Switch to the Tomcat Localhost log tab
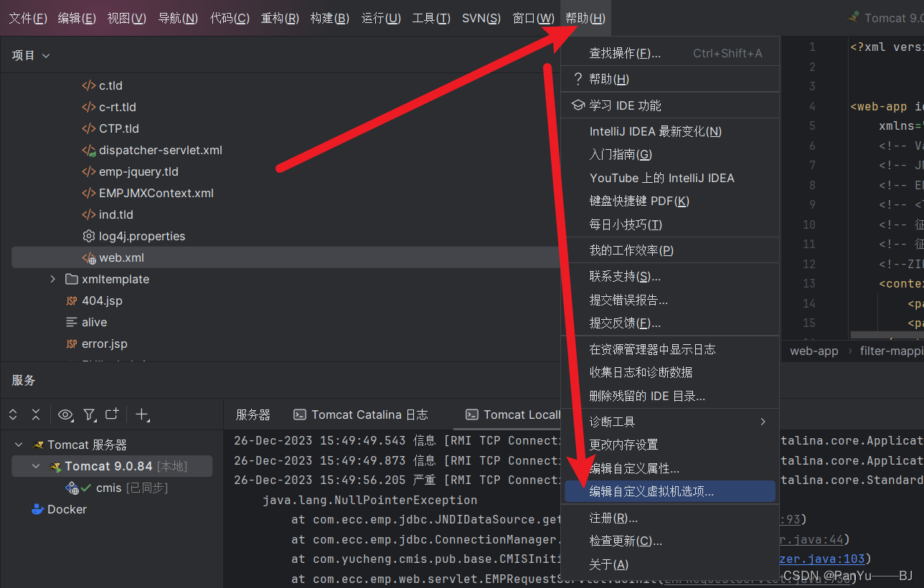The image size is (924, 588). pos(514,414)
